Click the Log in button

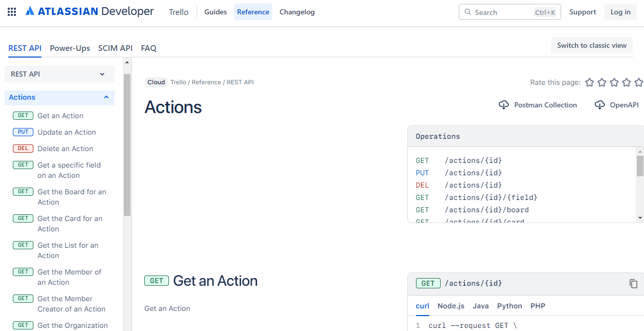(x=620, y=12)
